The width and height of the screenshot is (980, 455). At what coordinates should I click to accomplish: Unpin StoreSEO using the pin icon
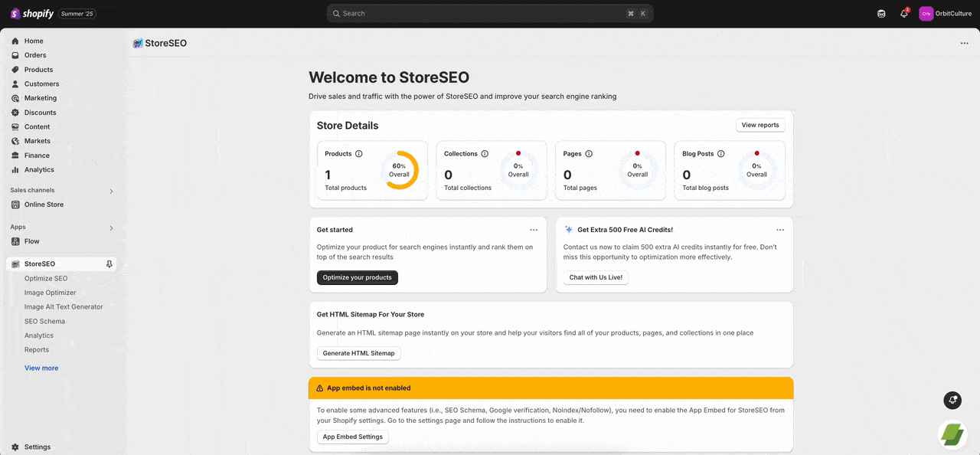pyautogui.click(x=109, y=264)
